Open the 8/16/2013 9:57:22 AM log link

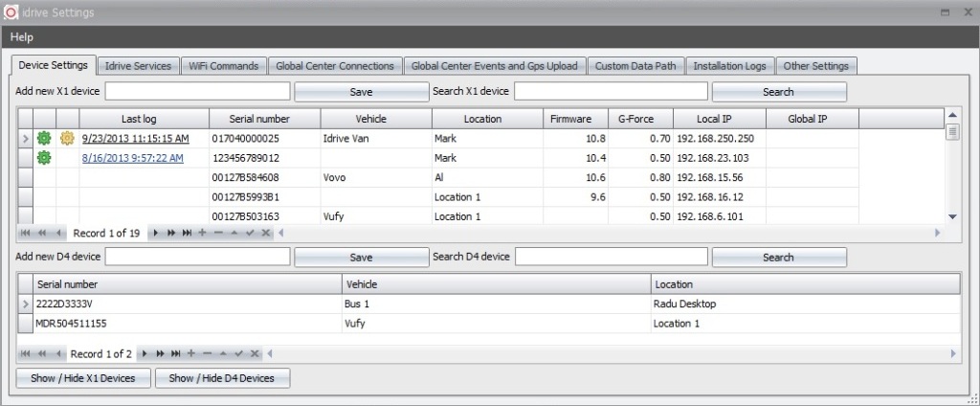pos(132,158)
